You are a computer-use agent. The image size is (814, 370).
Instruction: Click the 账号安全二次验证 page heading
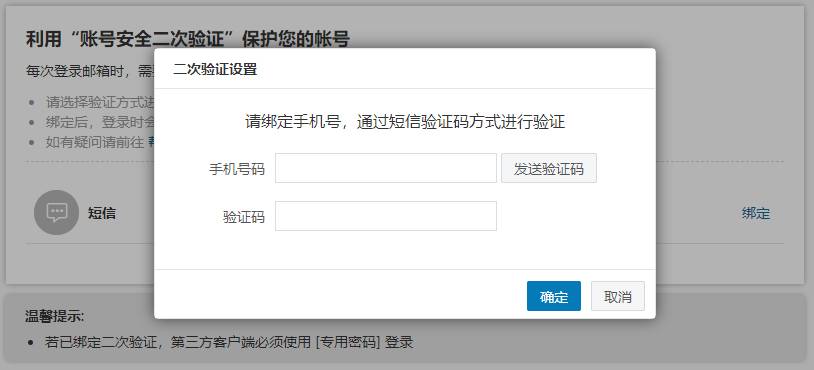[x=187, y=39]
